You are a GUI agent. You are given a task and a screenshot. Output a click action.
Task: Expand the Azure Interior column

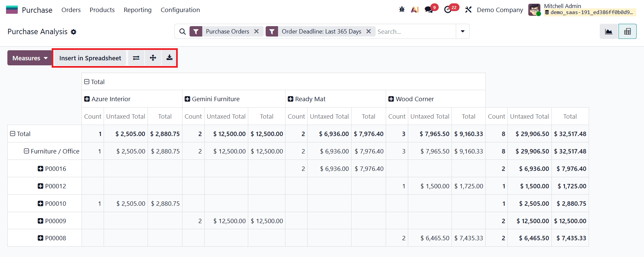click(x=87, y=99)
